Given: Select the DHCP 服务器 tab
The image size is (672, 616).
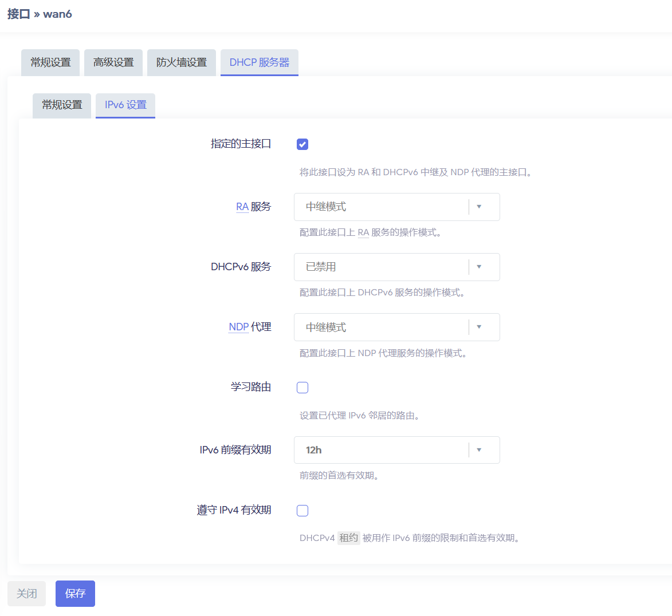Looking at the screenshot, I should click(x=259, y=62).
